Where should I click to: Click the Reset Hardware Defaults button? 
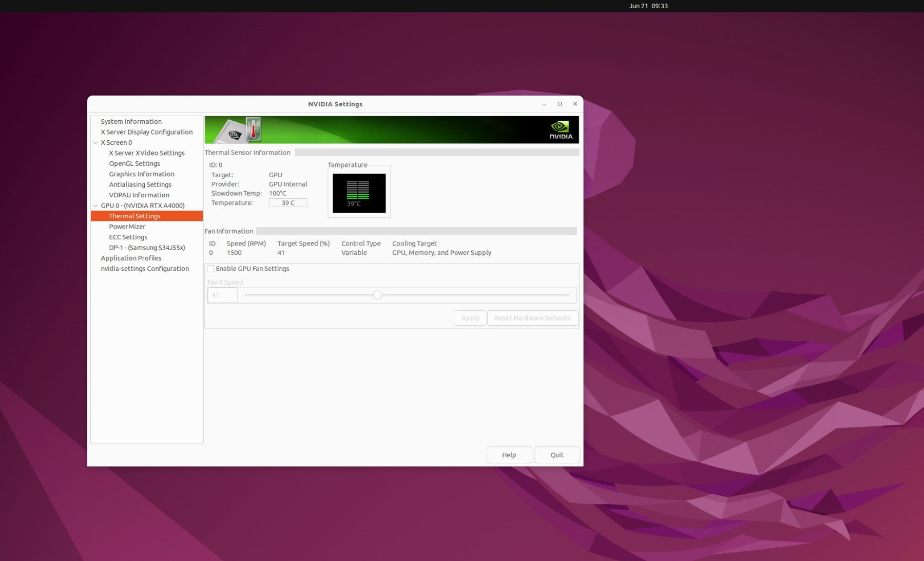(533, 318)
